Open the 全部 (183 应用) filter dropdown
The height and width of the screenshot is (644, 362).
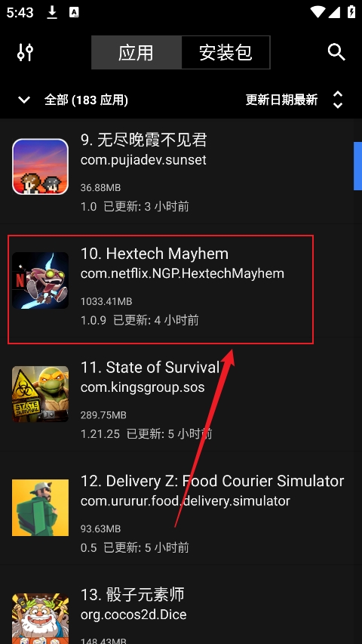pyautogui.click(x=86, y=100)
